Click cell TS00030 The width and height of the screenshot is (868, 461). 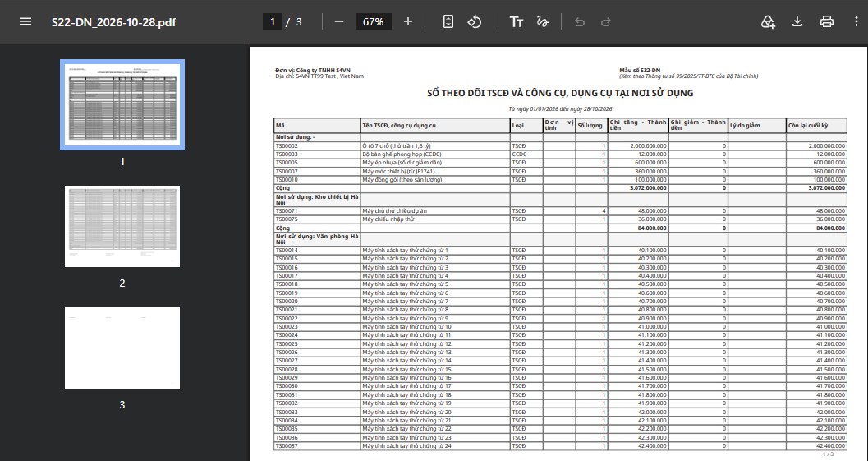coord(317,386)
